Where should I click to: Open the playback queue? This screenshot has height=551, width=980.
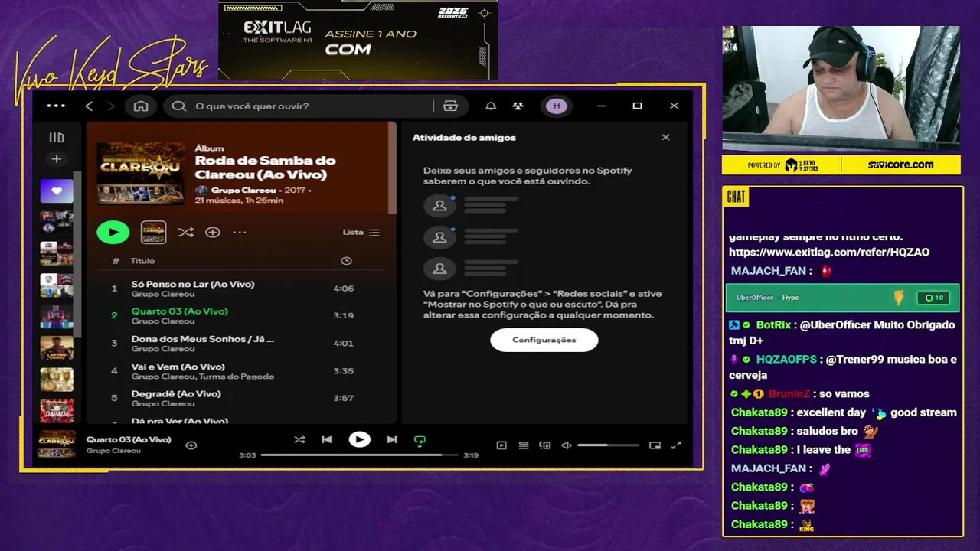[x=524, y=445]
